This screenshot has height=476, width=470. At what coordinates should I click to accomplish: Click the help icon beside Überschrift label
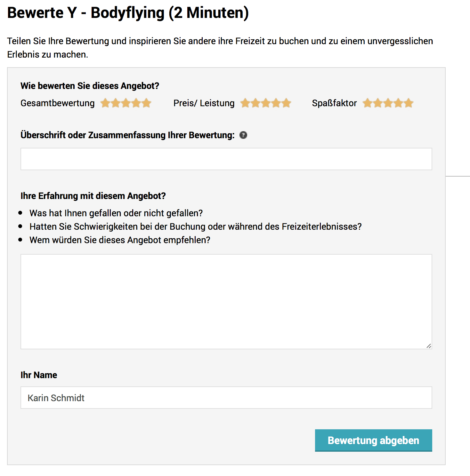pos(243,135)
